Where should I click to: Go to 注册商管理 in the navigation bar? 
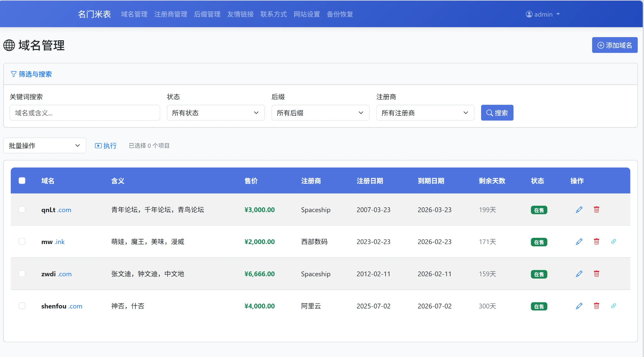tap(170, 14)
